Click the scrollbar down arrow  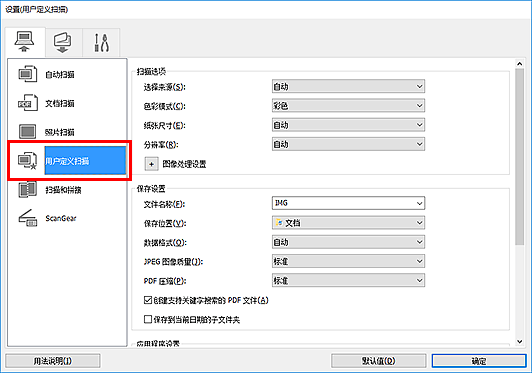click(519, 341)
